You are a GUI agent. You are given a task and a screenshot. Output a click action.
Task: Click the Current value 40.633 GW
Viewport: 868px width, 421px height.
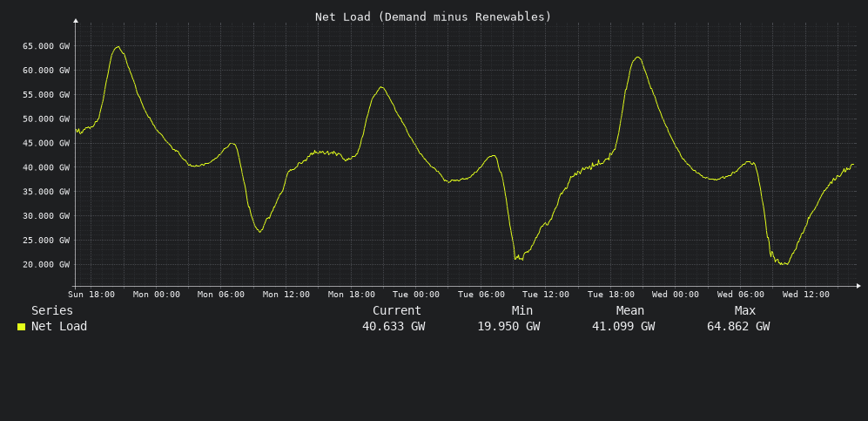point(394,326)
